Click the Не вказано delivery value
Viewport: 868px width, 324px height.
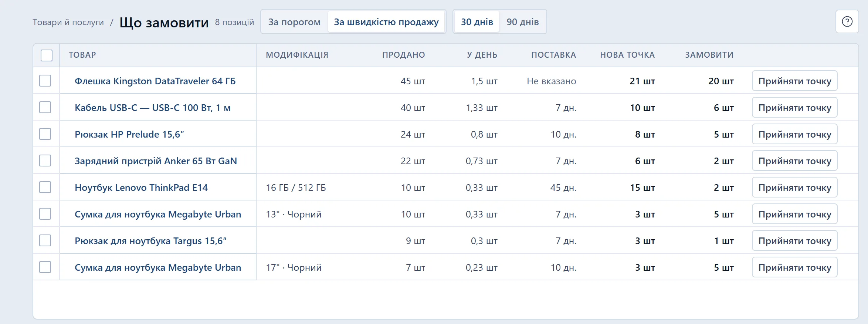(x=552, y=81)
